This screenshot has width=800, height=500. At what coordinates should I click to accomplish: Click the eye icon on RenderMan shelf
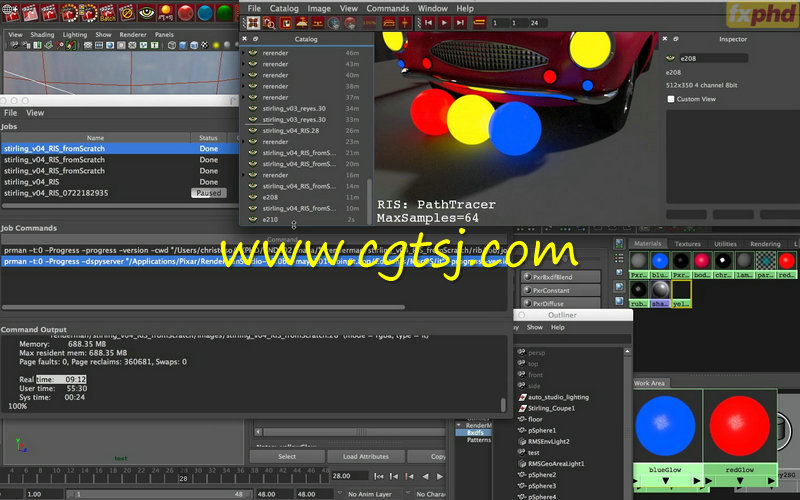146,12
